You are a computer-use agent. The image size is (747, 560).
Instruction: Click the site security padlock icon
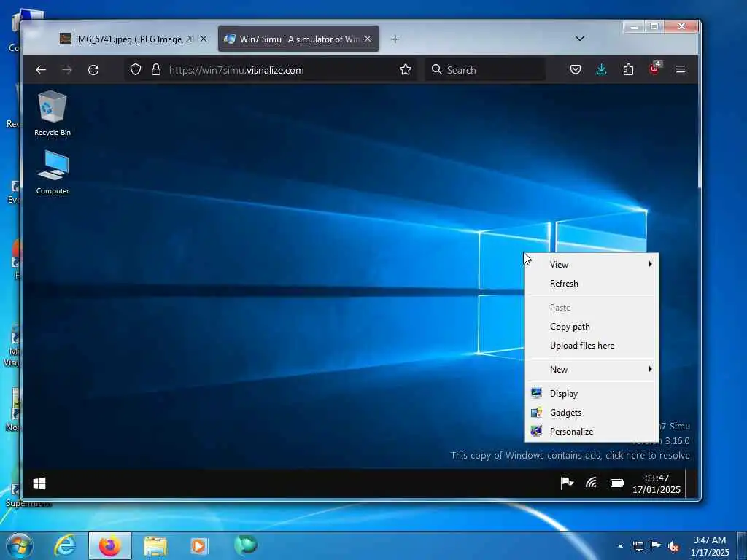click(156, 69)
